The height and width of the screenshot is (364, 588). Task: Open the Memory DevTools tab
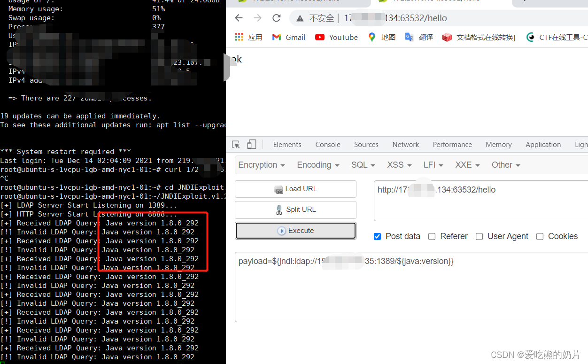(x=499, y=145)
